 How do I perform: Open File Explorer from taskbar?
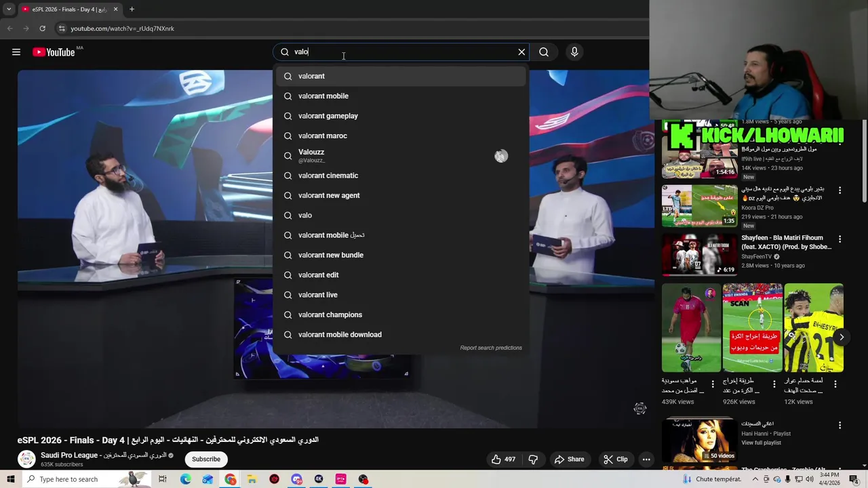(x=252, y=479)
